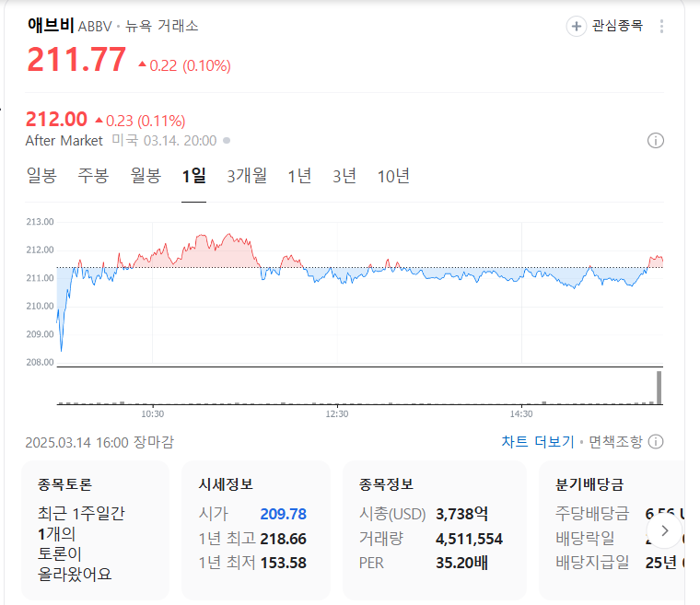Image resolution: width=700 pixels, height=605 pixels.
Task: Click the tall closing volume bar
Action: pos(659,388)
